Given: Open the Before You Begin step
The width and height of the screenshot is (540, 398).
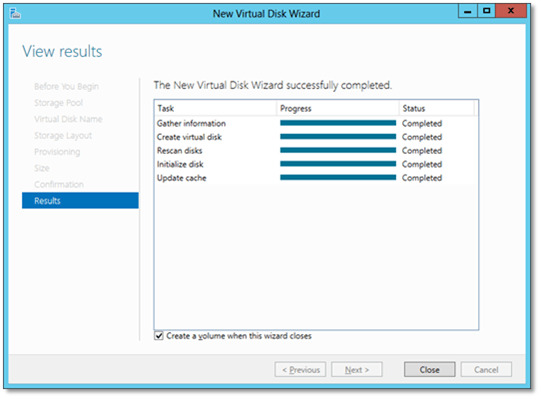Looking at the screenshot, I should tap(66, 86).
